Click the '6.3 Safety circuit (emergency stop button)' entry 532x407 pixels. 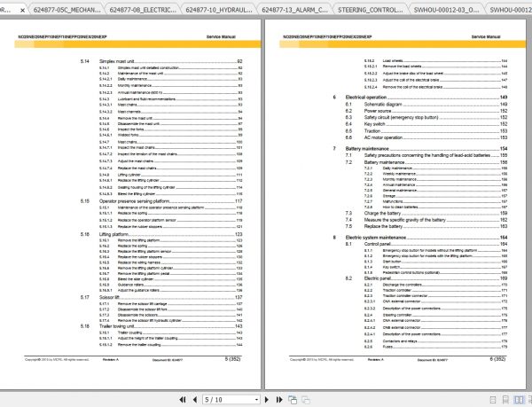(x=426, y=117)
